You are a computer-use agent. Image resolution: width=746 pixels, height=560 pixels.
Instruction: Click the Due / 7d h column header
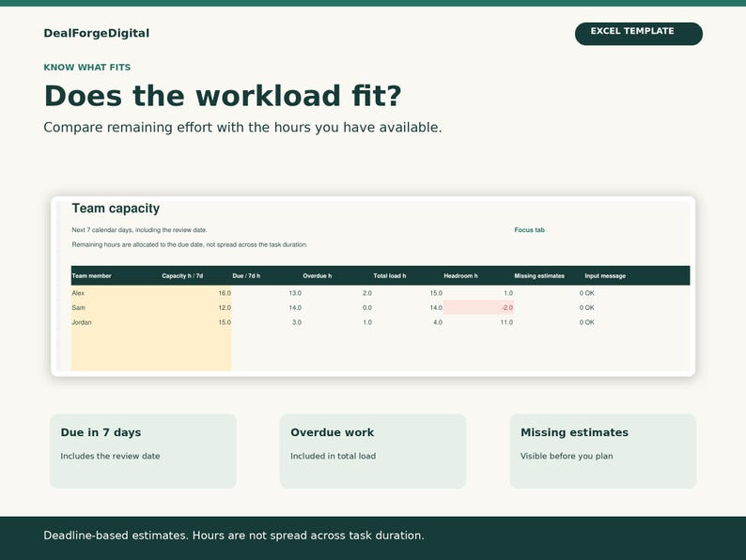click(246, 276)
